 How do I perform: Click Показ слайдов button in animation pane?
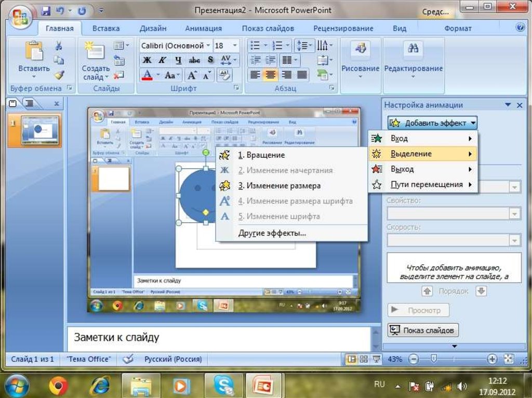coord(423,330)
